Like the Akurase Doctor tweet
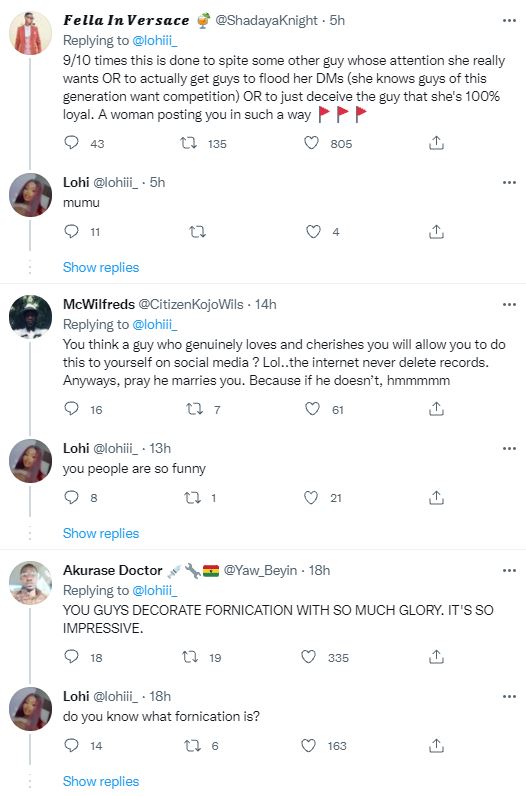 click(309, 657)
